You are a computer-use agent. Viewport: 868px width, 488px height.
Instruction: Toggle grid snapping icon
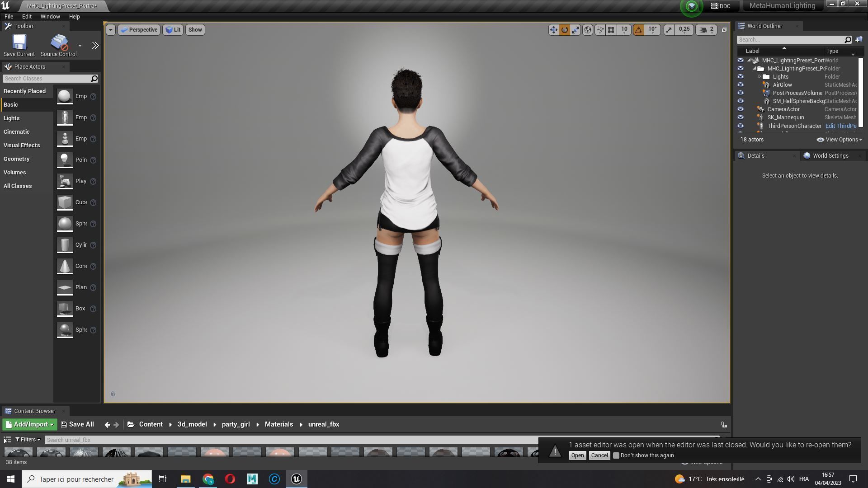click(x=611, y=30)
